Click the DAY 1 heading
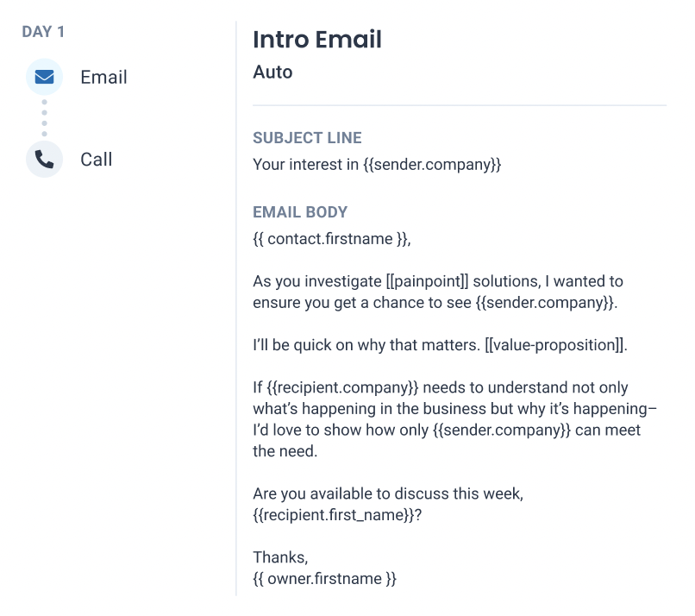This screenshot has height=616, width=695. click(x=43, y=32)
